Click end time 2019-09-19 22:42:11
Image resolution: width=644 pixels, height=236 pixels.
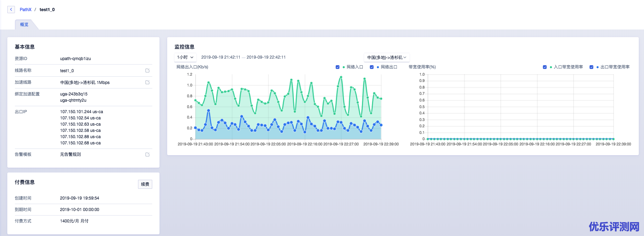[266, 57]
